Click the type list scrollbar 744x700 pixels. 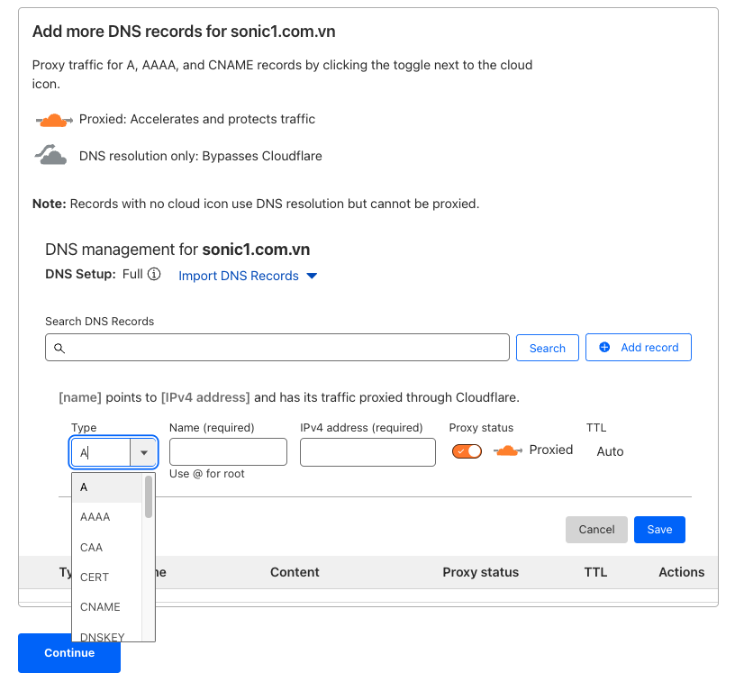(149, 497)
